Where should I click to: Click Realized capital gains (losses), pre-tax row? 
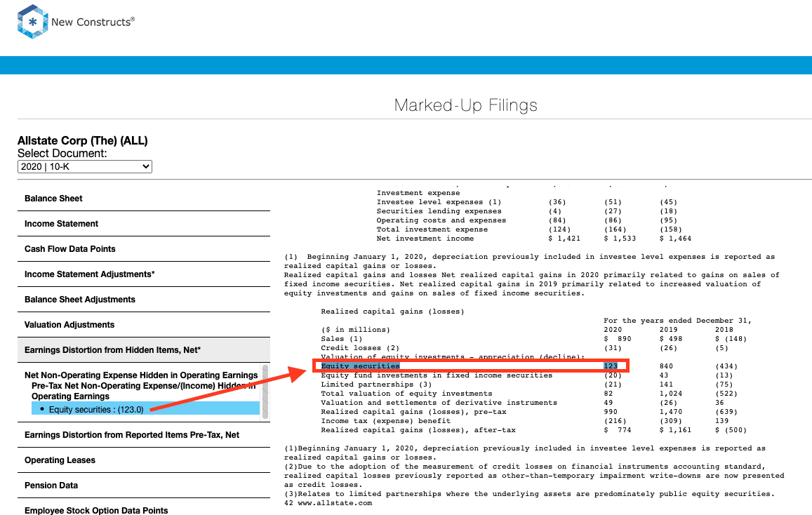414,412
